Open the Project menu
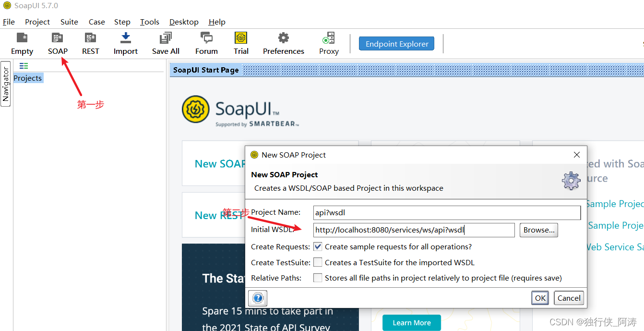 pyautogui.click(x=37, y=22)
